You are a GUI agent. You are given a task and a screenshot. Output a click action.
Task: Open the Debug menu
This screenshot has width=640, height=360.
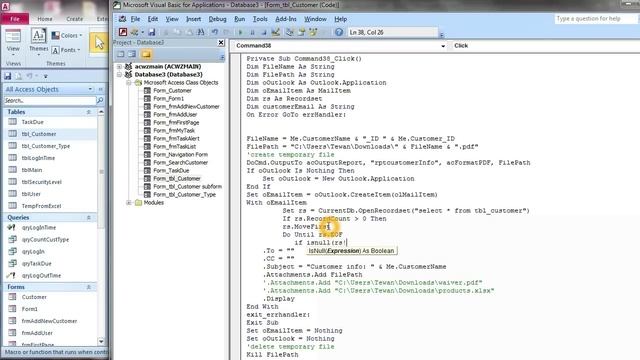pyautogui.click(x=217, y=19)
